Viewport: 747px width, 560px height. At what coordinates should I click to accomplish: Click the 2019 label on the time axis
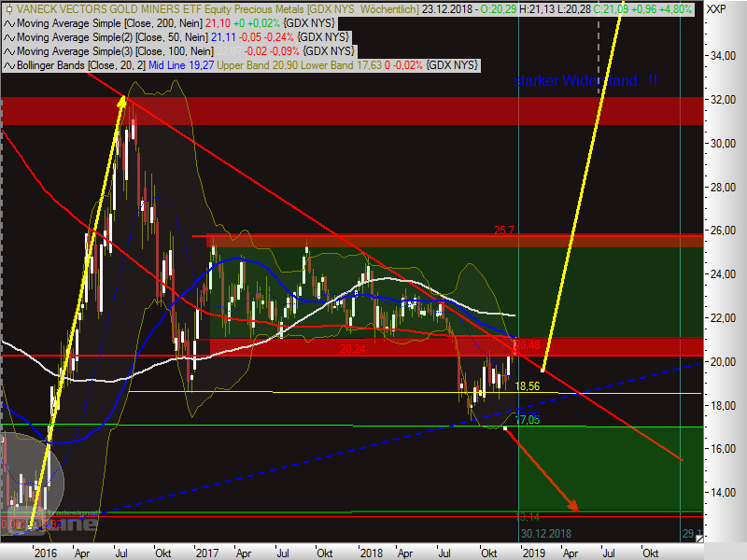[x=533, y=553]
